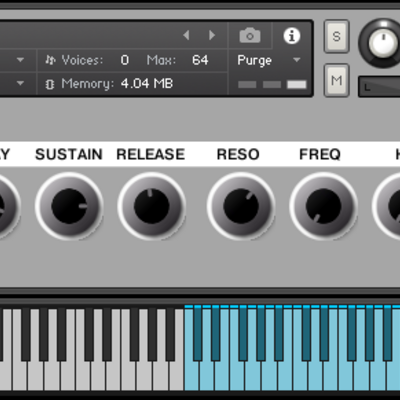This screenshot has width=400, height=400.
Task: Click the Voices note icon
Action: [x=50, y=60]
